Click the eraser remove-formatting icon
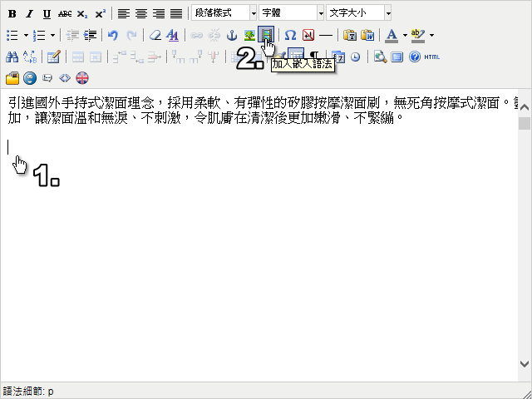Image resolution: width=532 pixels, height=399 pixels. 155,35
